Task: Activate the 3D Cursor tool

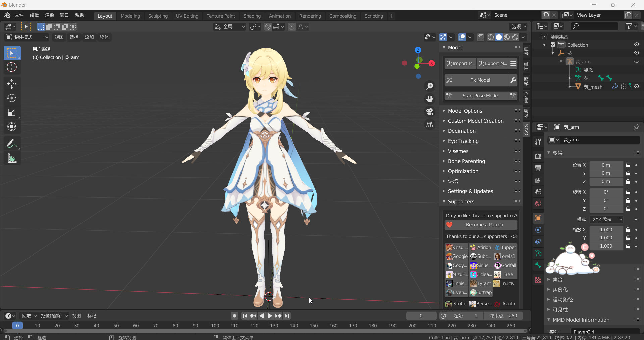Action: (12, 67)
